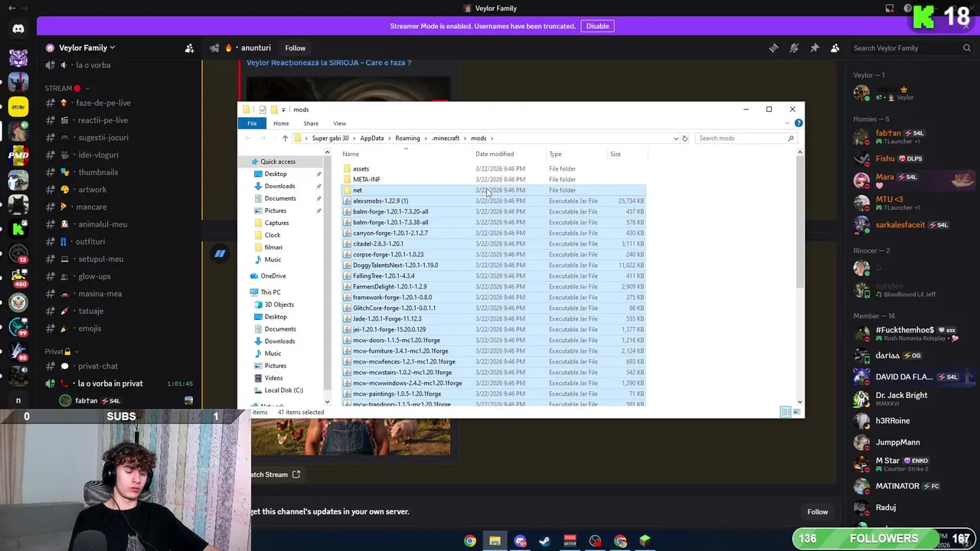The height and width of the screenshot is (551, 980).
Task: Open the Threads icon in the Discord header
Action: click(773, 48)
